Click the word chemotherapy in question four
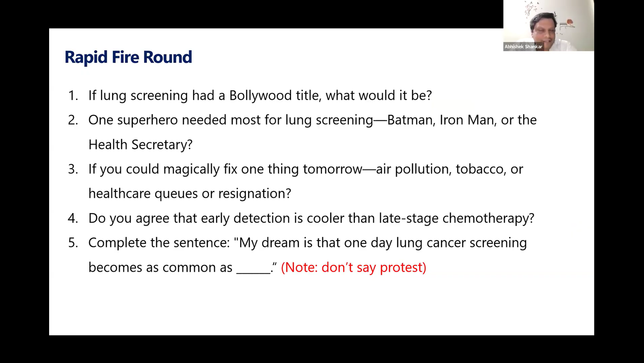644x363 pixels. click(x=488, y=218)
